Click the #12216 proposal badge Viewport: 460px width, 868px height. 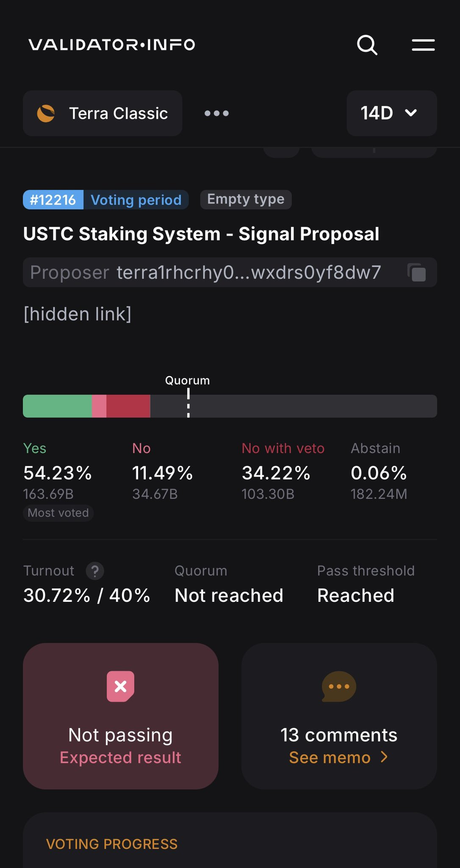[53, 200]
